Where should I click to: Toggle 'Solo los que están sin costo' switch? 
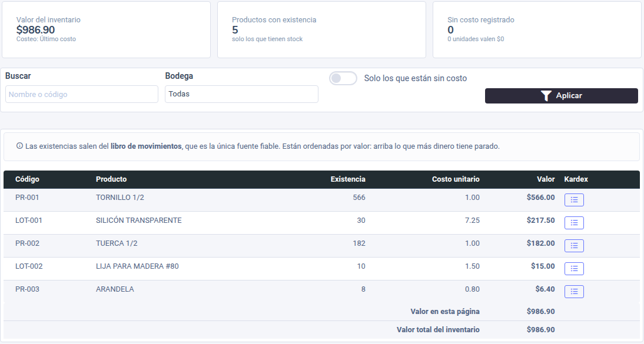tap(343, 78)
